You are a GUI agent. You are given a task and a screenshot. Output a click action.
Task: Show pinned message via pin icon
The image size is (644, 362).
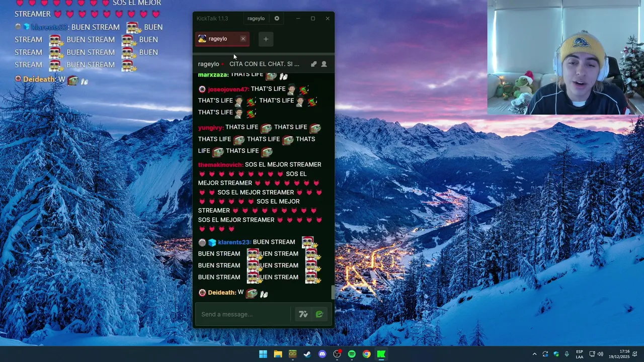313,64
